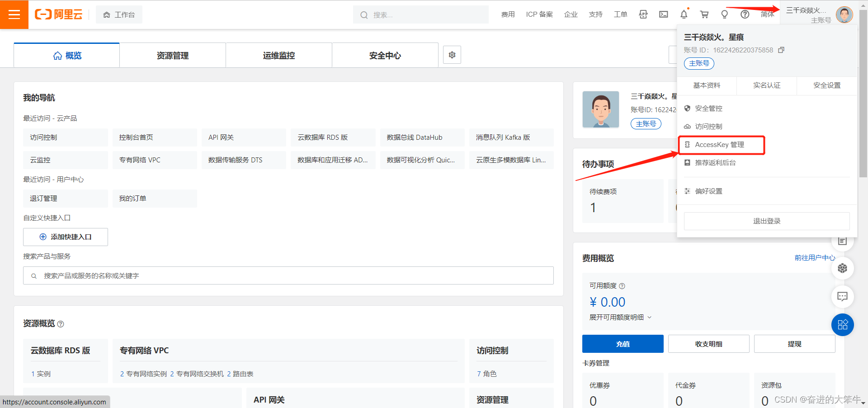Open the floating cube icon
868x408 pixels.
(842, 268)
